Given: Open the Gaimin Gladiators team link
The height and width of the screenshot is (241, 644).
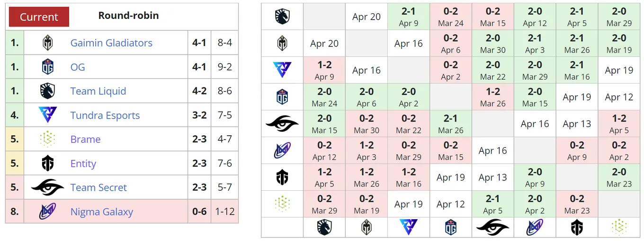Looking at the screenshot, I should point(111,43).
